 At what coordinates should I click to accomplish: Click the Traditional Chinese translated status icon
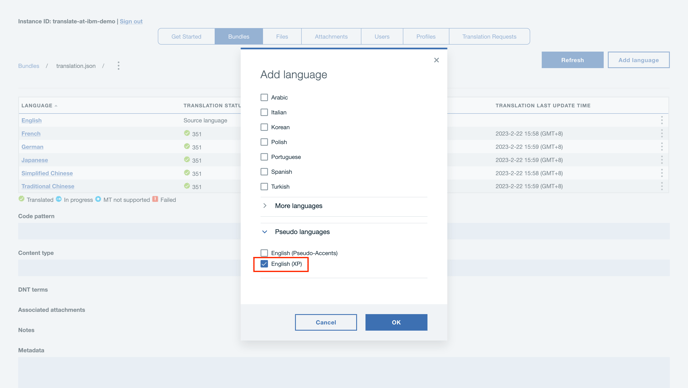click(187, 186)
